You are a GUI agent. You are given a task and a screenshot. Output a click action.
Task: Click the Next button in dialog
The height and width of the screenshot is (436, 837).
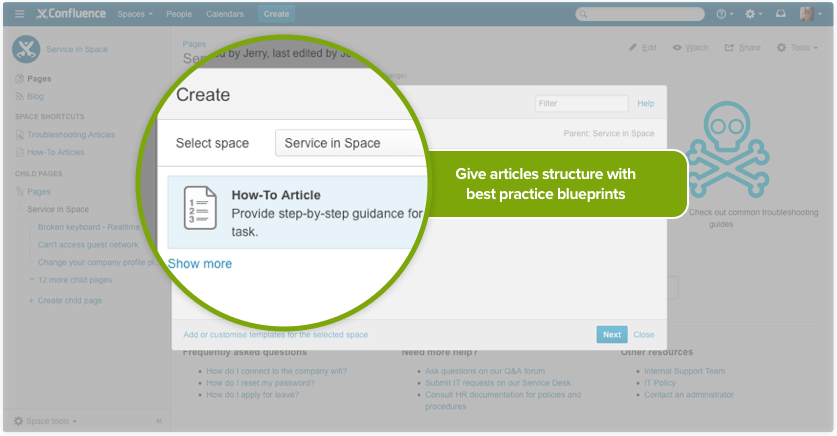[611, 335]
